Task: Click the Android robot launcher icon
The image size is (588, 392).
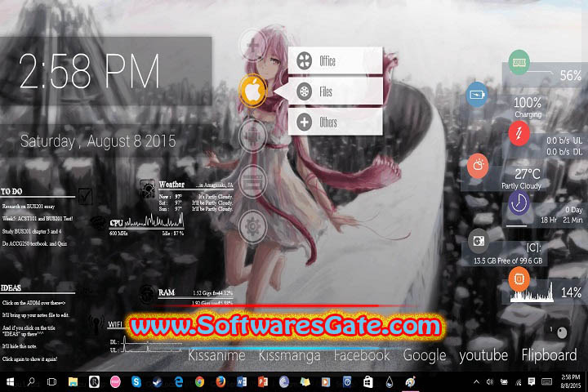Action: tap(252, 136)
